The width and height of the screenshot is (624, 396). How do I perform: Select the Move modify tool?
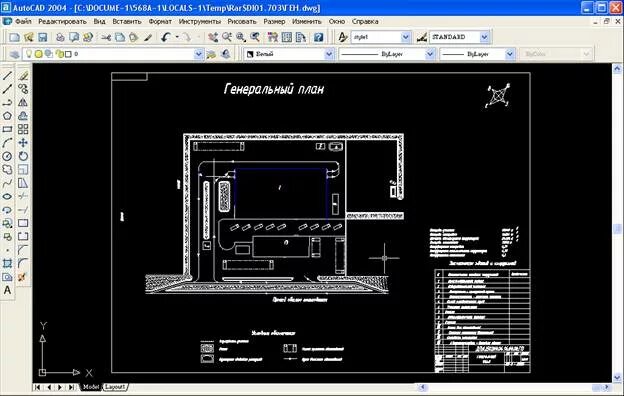coord(23,143)
